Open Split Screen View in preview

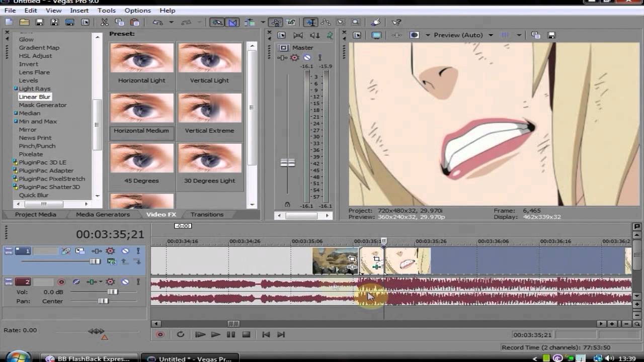click(414, 35)
